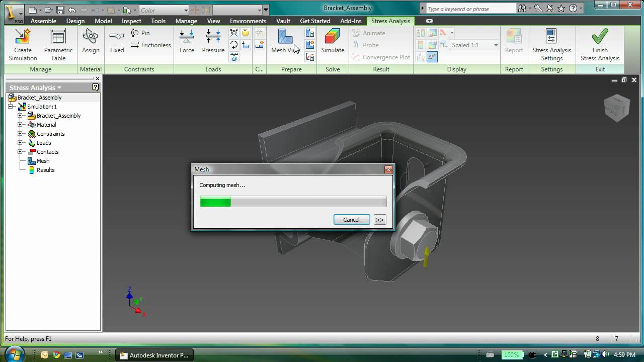Click the Windows Start orb

click(15, 354)
